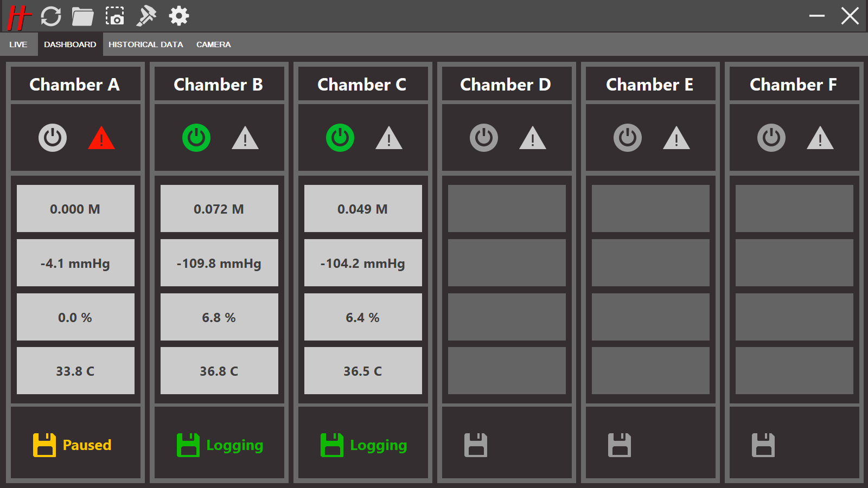The width and height of the screenshot is (868, 488).
Task: Click the Chamber F warning triangle icon
Action: pos(820,139)
